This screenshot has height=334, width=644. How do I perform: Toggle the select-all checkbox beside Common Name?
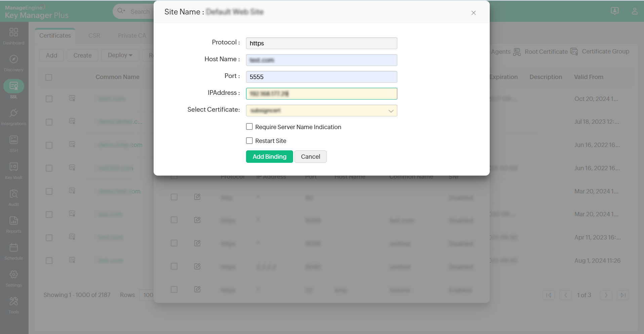(49, 77)
